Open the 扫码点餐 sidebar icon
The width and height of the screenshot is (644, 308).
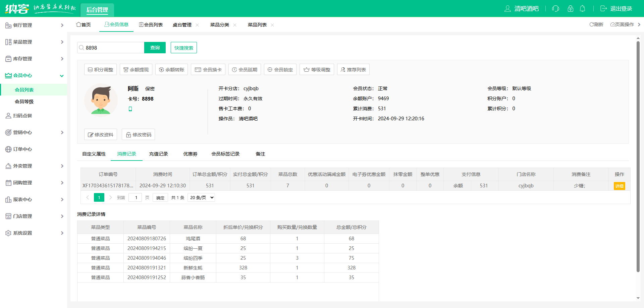pos(8,116)
